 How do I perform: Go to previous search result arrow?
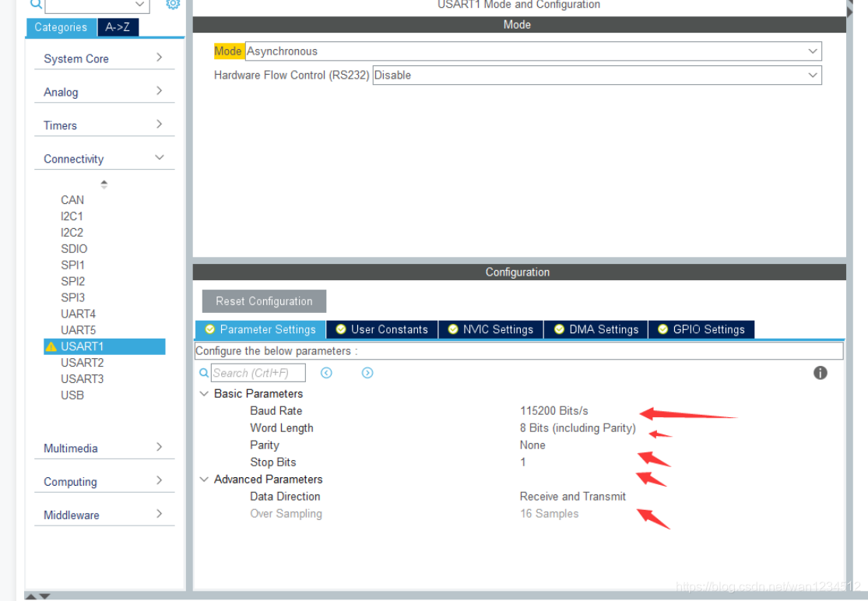(x=326, y=373)
